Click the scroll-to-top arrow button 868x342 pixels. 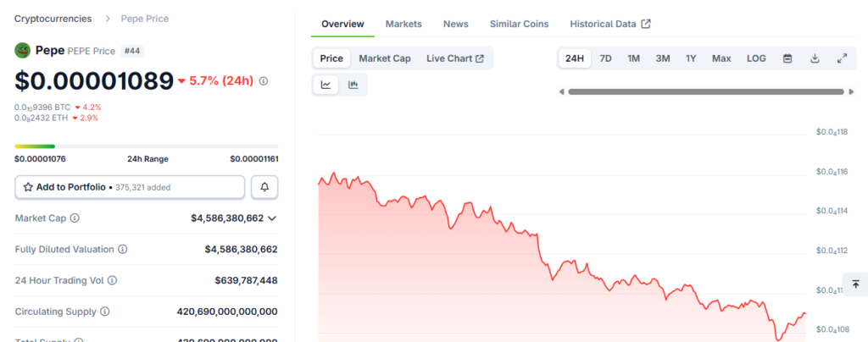(x=856, y=284)
